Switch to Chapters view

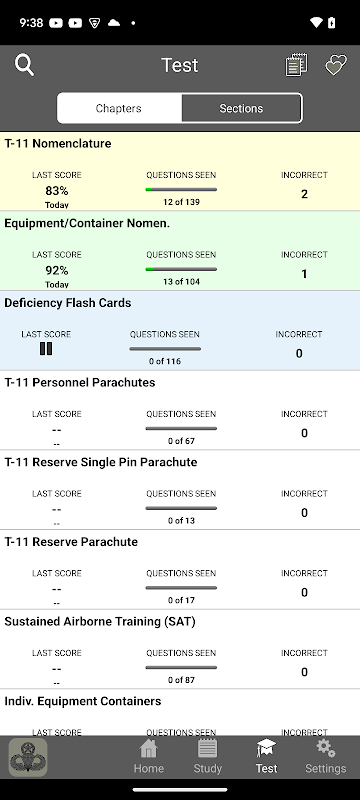(119, 108)
